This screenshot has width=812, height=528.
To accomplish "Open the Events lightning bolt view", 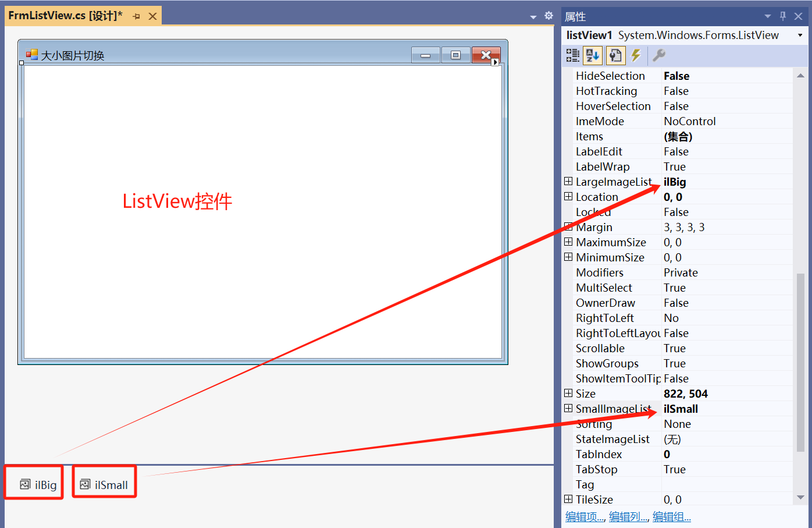I will tap(636, 55).
